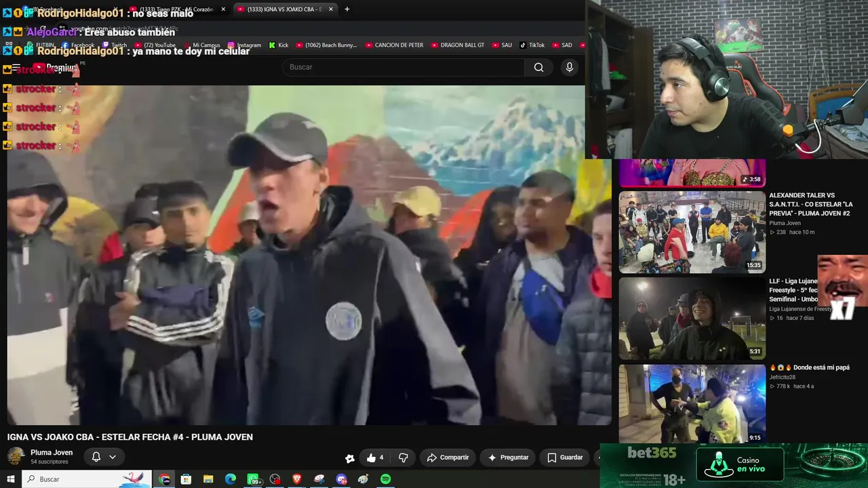
Task: Click the Casino en vivo ad button
Action: click(741, 464)
